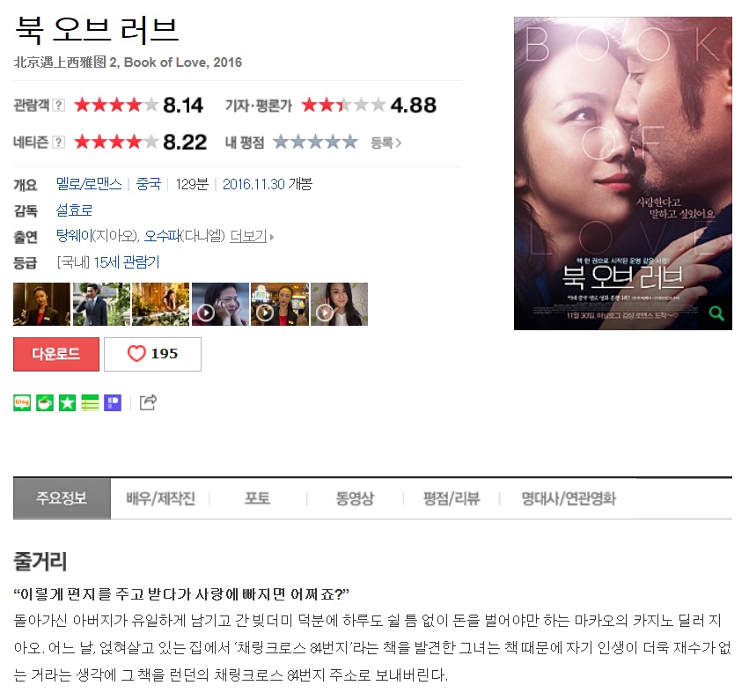
Task: Share via green cafe cup icon
Action: (x=45, y=402)
